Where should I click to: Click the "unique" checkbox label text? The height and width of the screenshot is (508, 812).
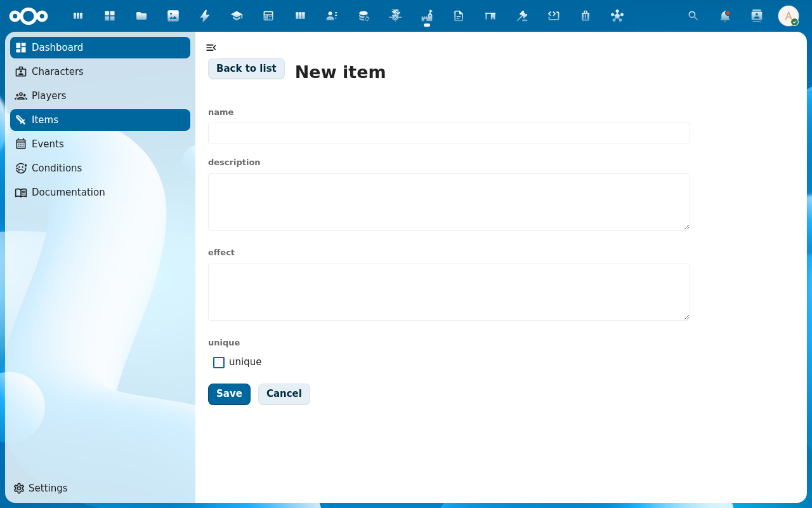click(x=245, y=362)
